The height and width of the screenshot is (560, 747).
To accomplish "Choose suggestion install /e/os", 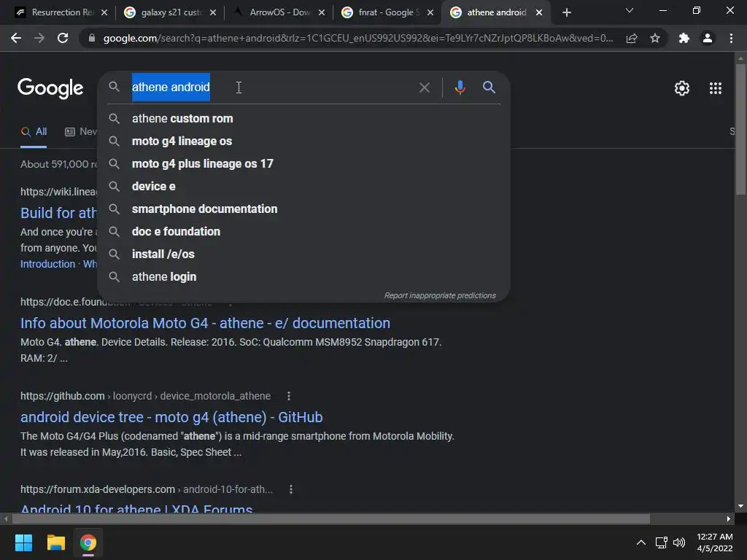I will coord(303,254).
